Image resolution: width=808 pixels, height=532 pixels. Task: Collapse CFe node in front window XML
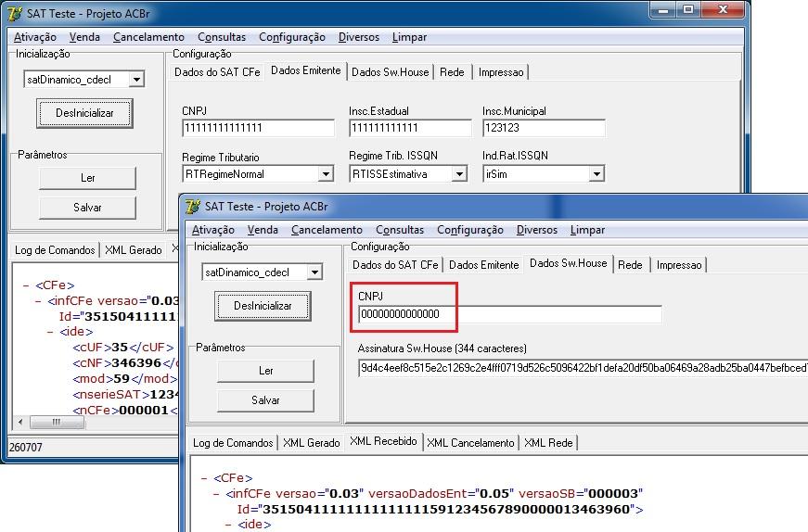coord(204,478)
